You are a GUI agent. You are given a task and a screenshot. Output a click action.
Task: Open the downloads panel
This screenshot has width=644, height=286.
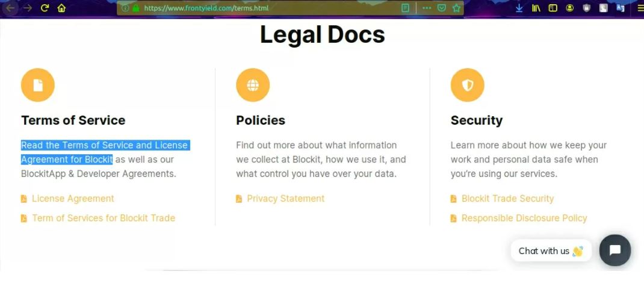[x=519, y=8]
